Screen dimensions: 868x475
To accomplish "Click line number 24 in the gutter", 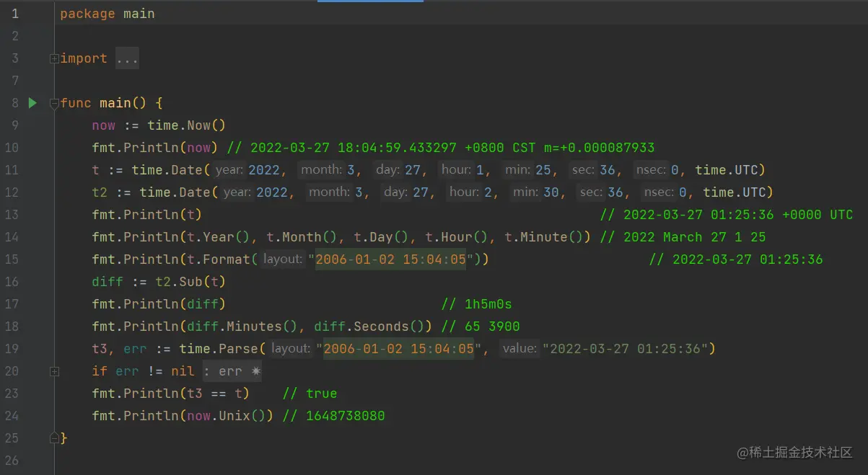I will coord(12,416).
